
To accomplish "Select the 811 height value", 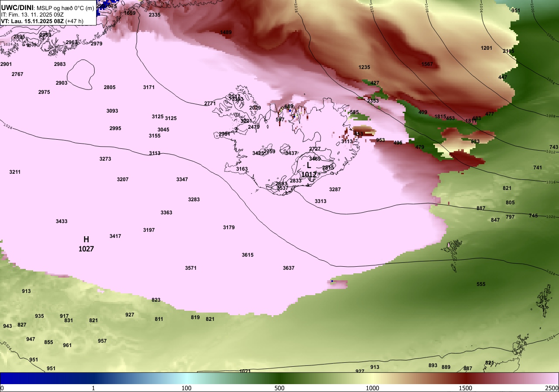I will tap(159, 319).
